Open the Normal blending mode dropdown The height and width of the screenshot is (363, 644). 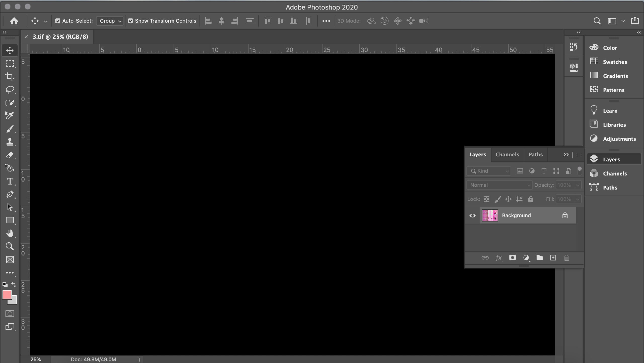(499, 185)
